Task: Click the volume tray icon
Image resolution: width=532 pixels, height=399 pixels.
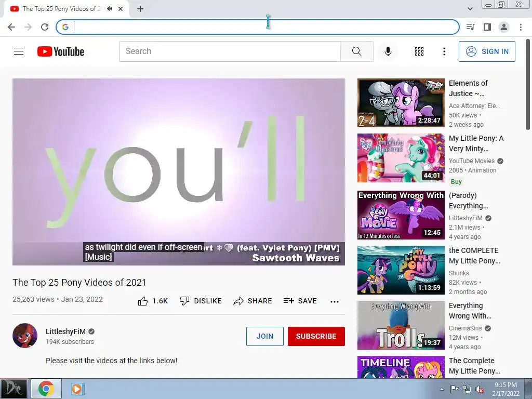Action: pos(480,390)
